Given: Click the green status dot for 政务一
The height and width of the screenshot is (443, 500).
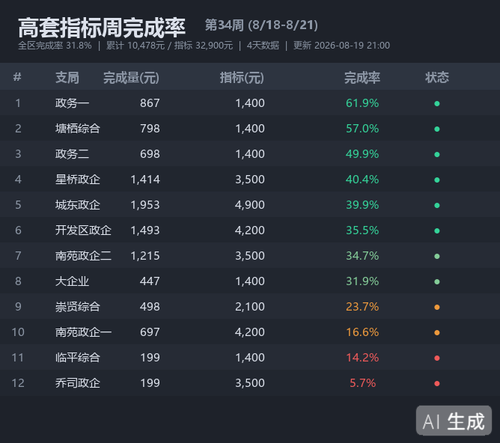Looking at the screenshot, I should (x=437, y=104).
